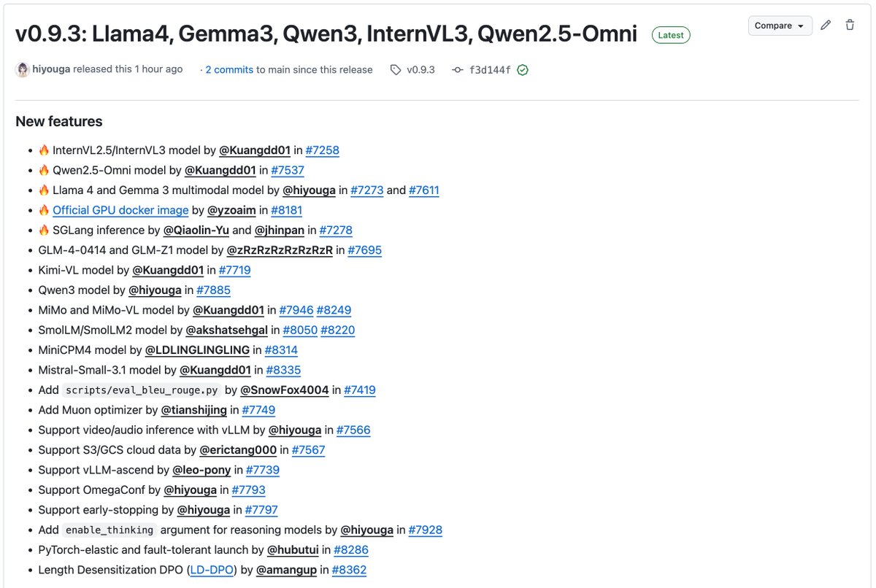Screen dimensions: 876x588
Task: Open pull request #8249
Action: click(334, 310)
